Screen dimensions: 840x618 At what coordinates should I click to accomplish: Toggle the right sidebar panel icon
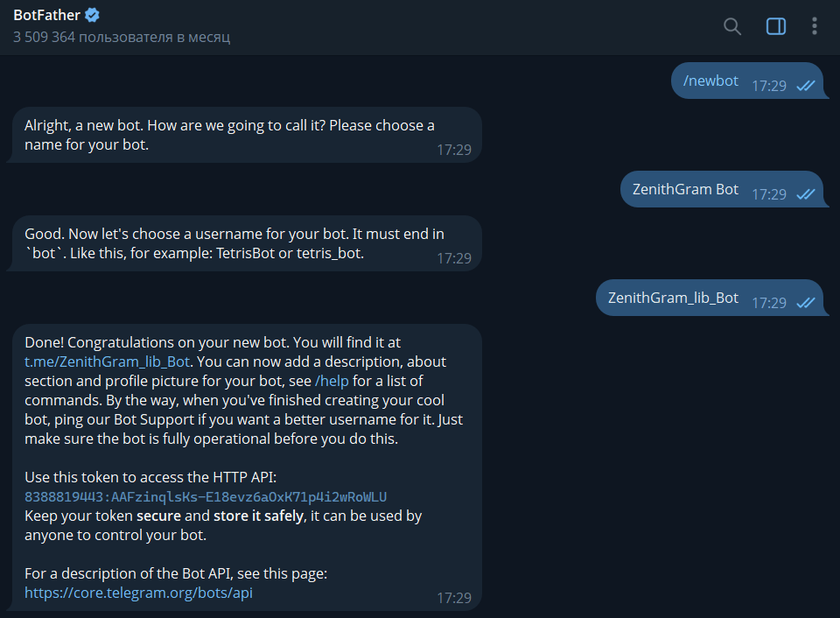click(x=776, y=26)
